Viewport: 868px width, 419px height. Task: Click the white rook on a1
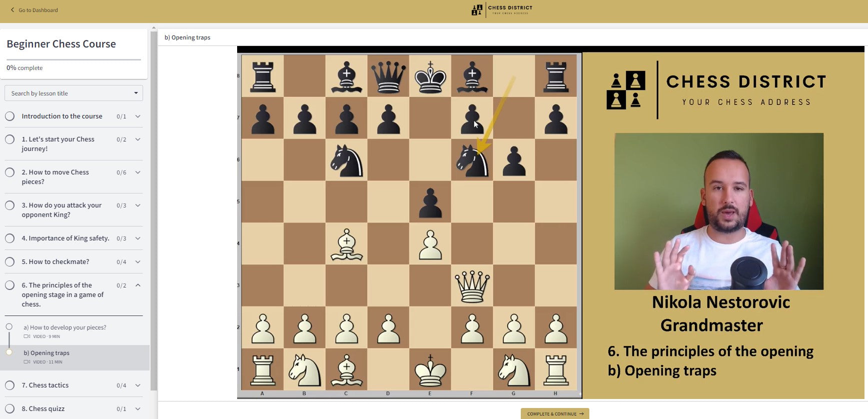pos(263,370)
